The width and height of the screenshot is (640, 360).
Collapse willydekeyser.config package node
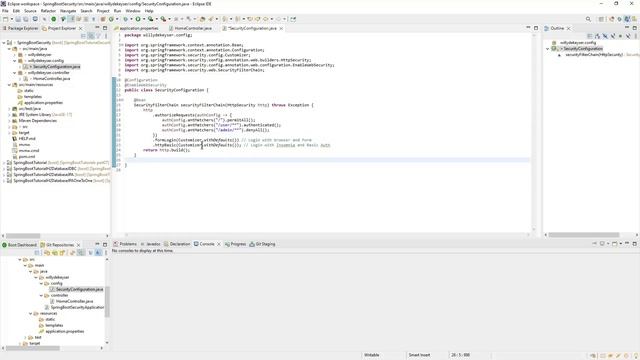pyautogui.click(x=15, y=60)
